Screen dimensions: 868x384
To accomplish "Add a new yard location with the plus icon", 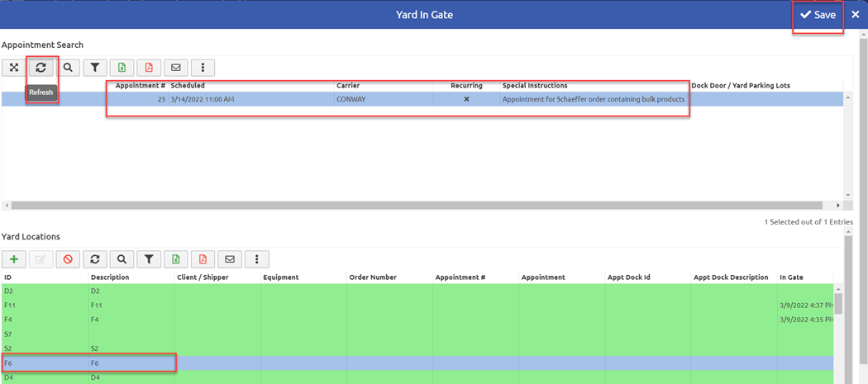I will [14, 259].
